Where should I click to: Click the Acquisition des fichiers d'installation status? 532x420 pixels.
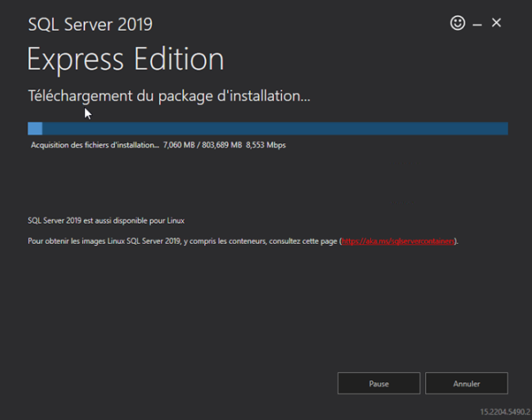pos(95,145)
